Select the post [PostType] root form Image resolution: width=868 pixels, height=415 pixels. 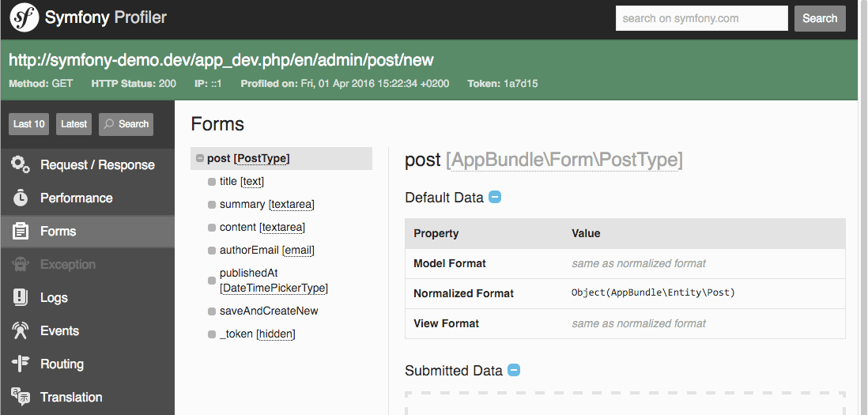(x=281, y=158)
